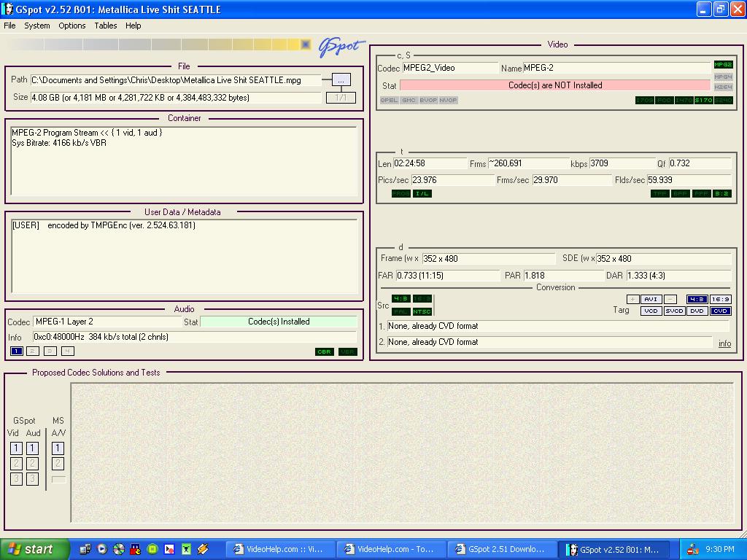Screen dimensions: 747x560
Task: Click the file Path field
Action: click(x=176, y=80)
